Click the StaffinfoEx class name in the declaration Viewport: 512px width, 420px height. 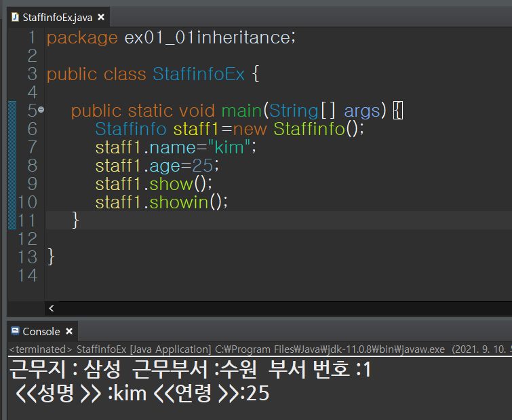[x=199, y=74]
